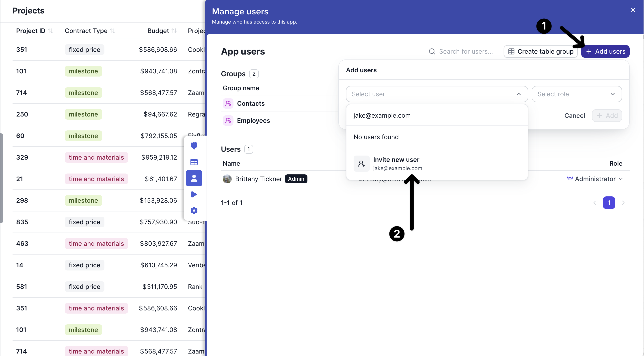Click the play preview icon in sidebar
Viewport: 644px width, 356px height.
194,194
